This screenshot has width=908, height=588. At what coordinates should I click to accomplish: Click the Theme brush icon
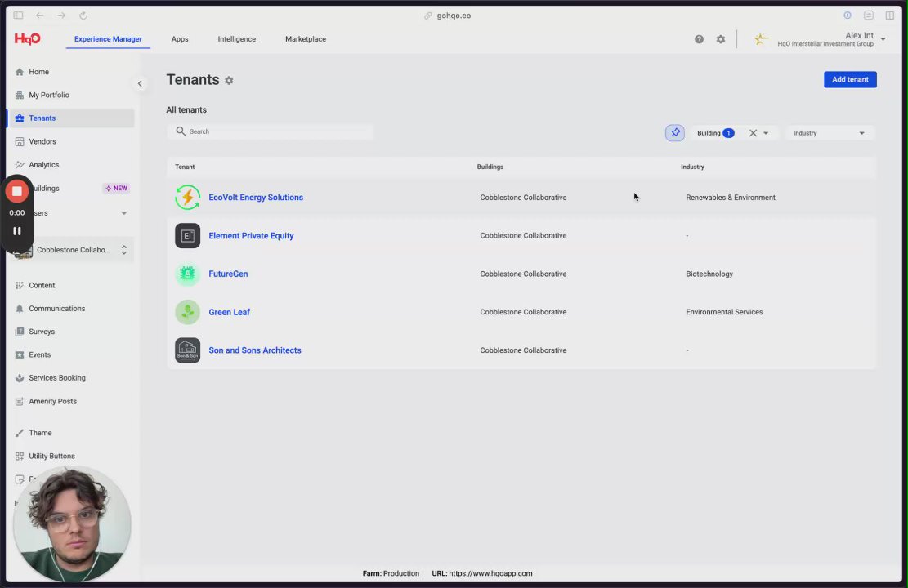click(20, 433)
